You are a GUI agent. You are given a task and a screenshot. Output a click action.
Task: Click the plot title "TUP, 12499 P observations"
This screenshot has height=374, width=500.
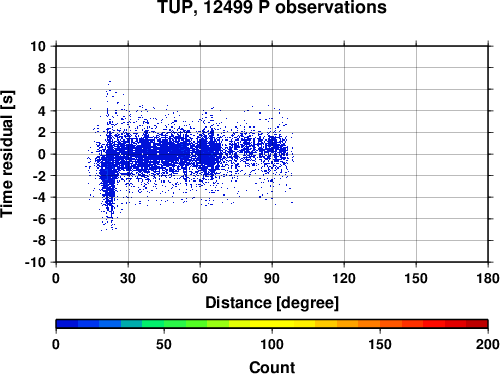tap(272, 7)
